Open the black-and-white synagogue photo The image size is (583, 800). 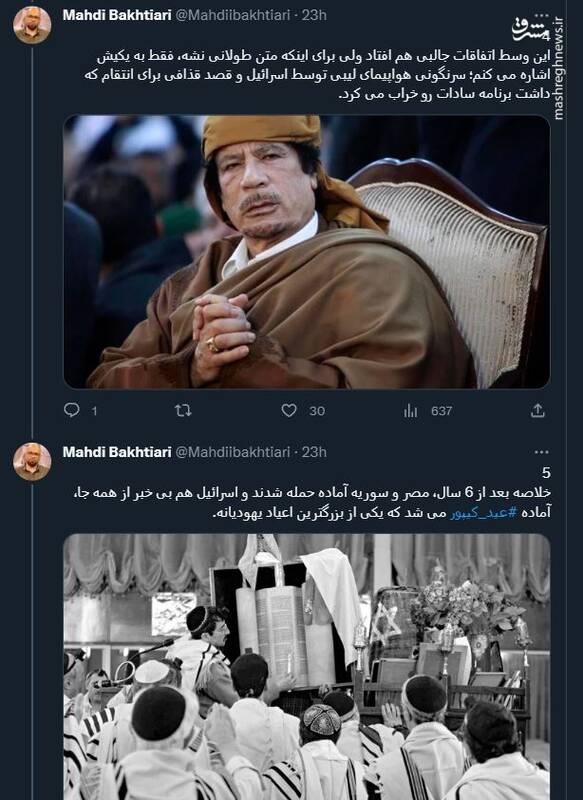coord(307,667)
